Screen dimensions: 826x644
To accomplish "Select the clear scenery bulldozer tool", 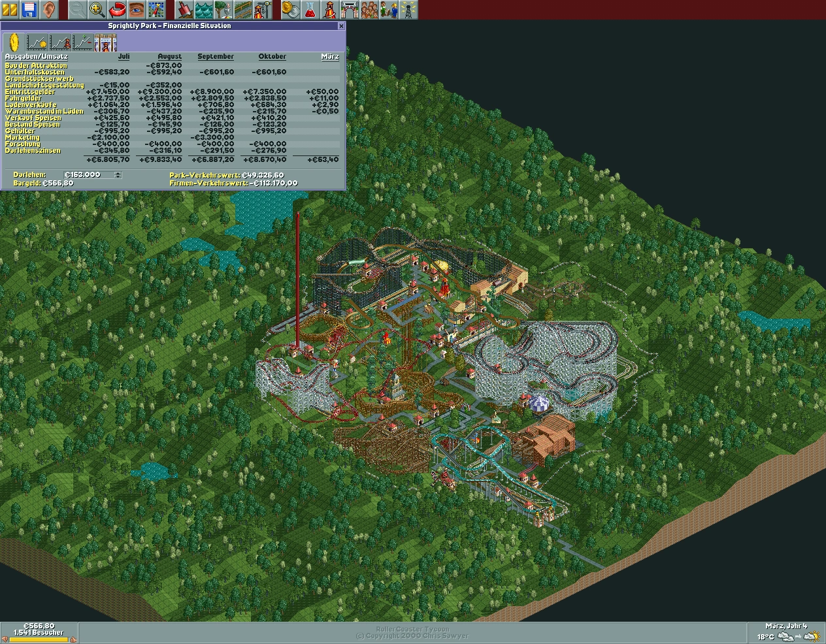I will point(185,10).
